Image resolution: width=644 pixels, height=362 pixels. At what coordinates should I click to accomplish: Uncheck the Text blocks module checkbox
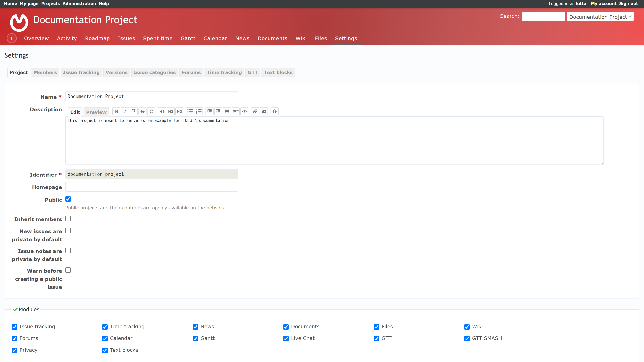coord(105,350)
